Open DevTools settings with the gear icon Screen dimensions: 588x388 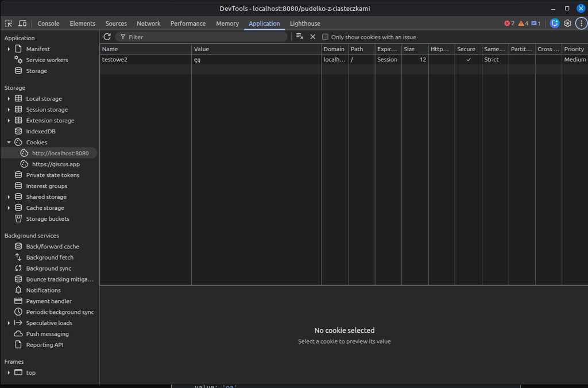point(567,23)
